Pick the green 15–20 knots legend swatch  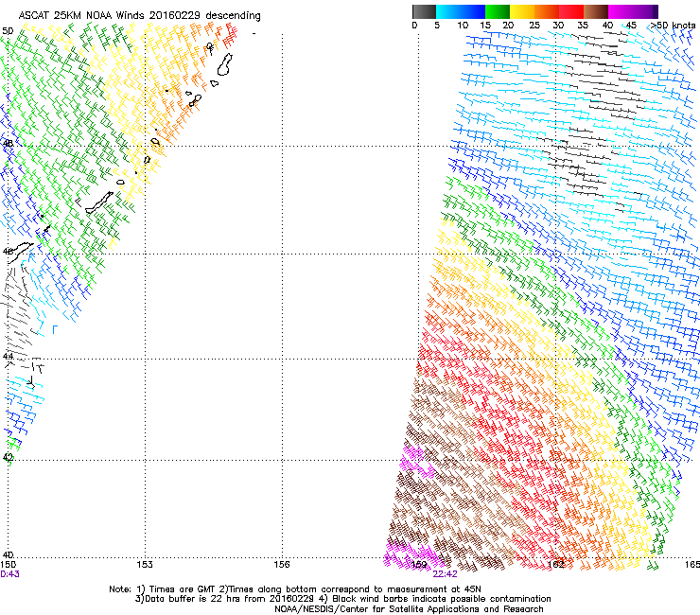(498, 11)
